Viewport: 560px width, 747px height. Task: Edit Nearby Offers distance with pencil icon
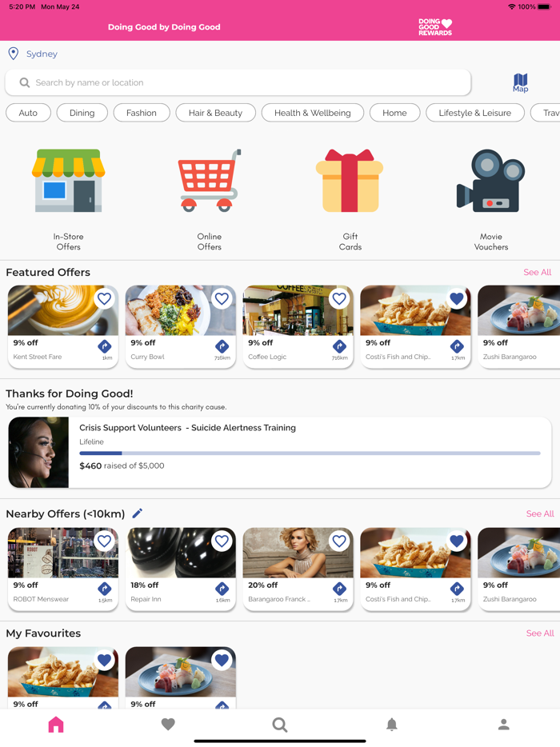[x=138, y=513]
